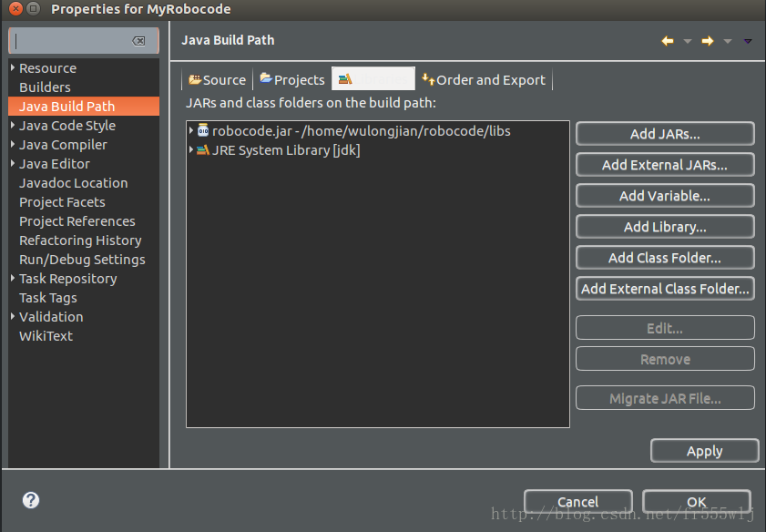Expand the robocode.jar entry
Viewport: 766px width, 532px height.
(x=191, y=130)
